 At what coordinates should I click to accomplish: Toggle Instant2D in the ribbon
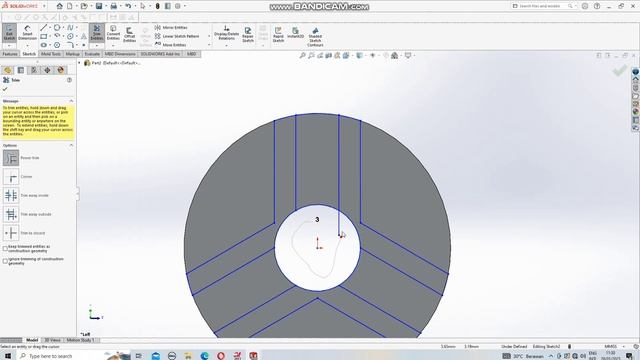pyautogui.click(x=296, y=33)
